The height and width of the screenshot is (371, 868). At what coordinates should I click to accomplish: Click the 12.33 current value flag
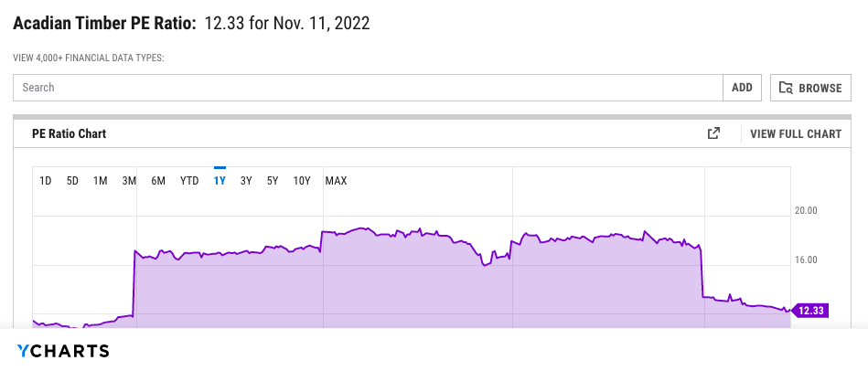point(811,311)
